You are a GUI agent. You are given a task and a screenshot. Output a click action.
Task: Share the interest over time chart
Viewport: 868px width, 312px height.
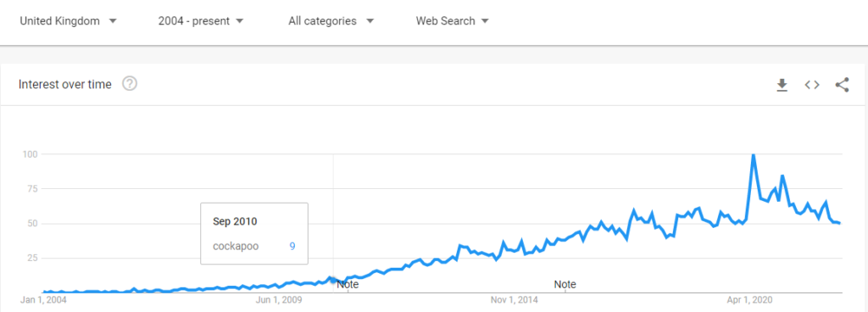click(842, 85)
